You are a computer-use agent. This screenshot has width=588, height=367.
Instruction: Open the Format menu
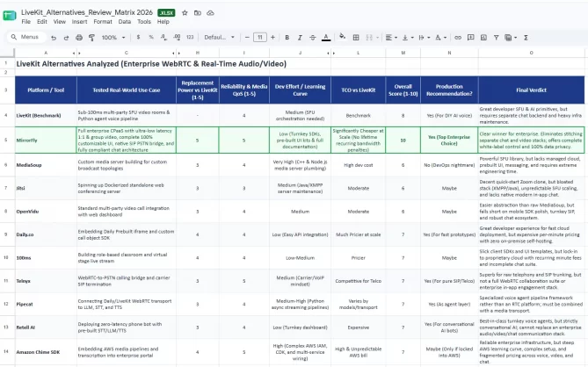[103, 22]
